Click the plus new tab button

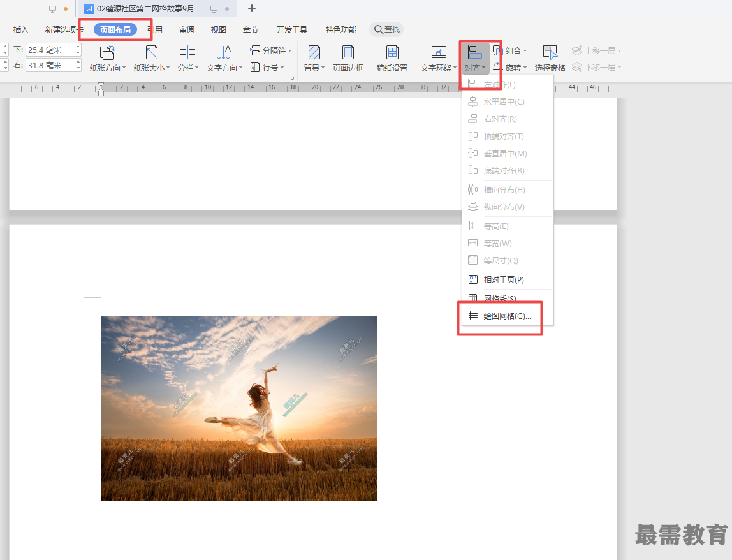click(x=252, y=8)
